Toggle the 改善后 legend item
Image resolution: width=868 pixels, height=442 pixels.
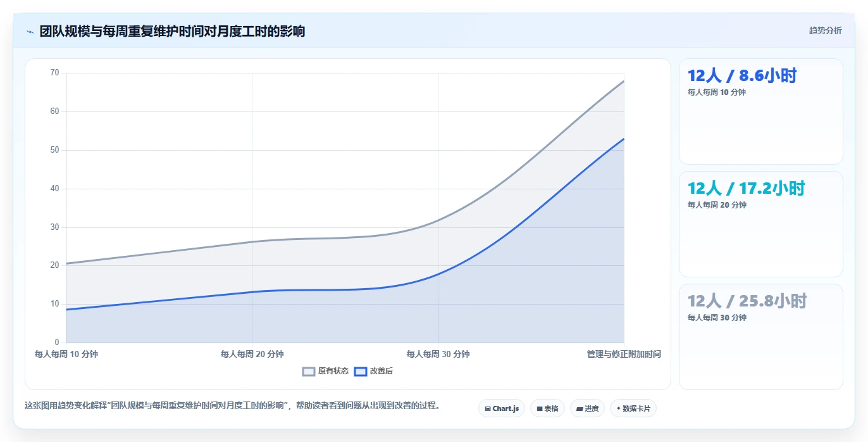coord(373,371)
